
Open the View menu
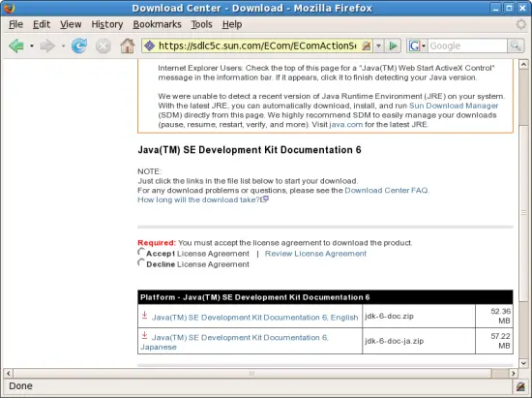pos(71,24)
